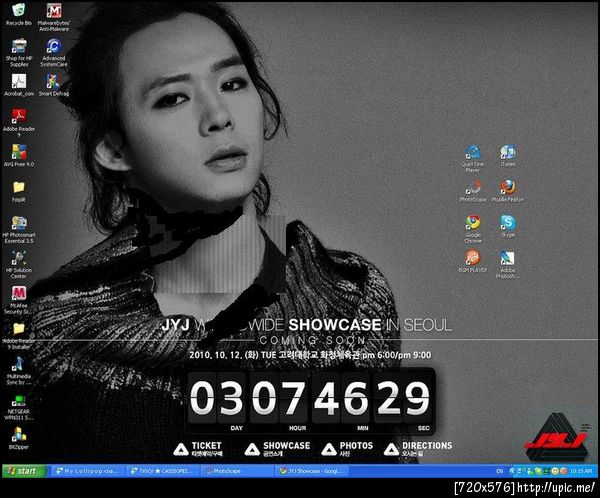Switch to TVXQ CASSIOPEIA taskbar window
This screenshot has height=498, width=600.
point(162,471)
